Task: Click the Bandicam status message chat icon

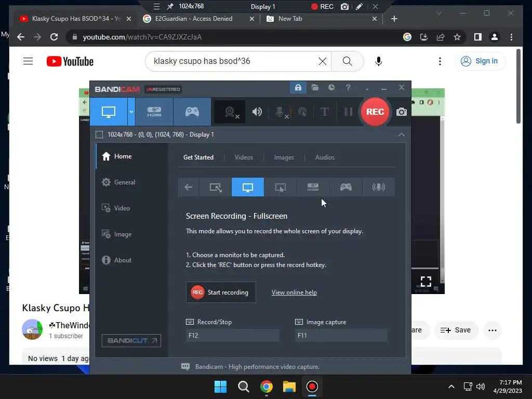Action: tap(185, 366)
